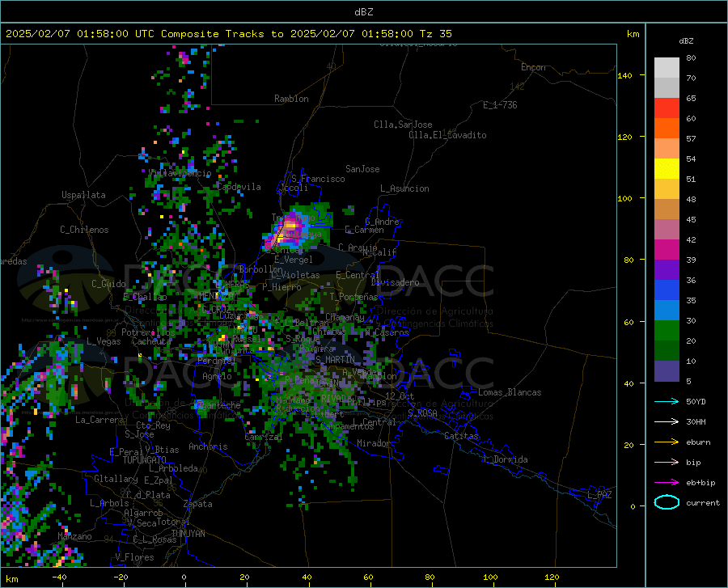Screen dimensions: 728x588
Task: Click the Cacheuta map label
Action: 151,341
